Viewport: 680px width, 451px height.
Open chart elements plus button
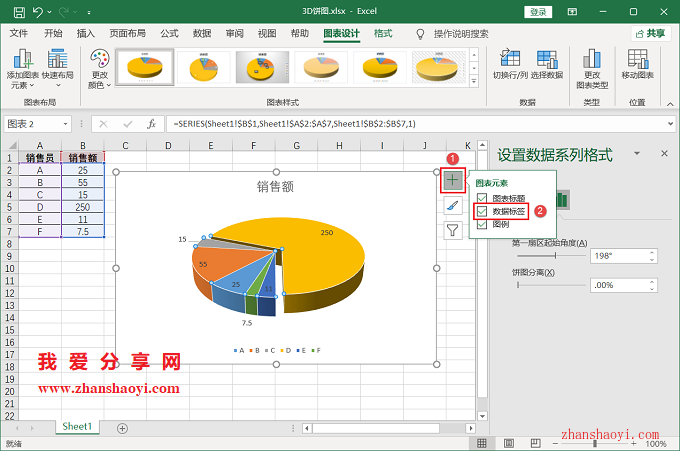453,180
